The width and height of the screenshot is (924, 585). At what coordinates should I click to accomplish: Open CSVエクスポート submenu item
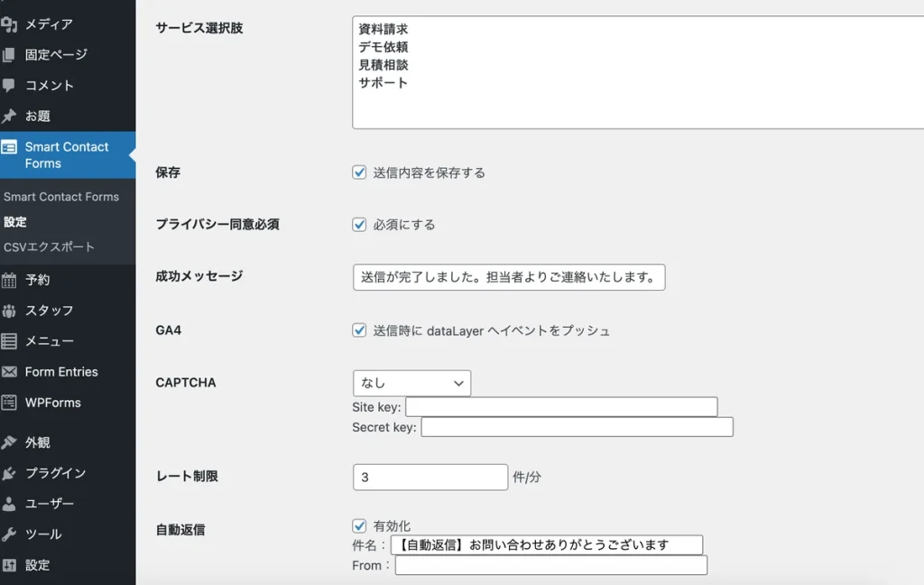tap(47, 247)
